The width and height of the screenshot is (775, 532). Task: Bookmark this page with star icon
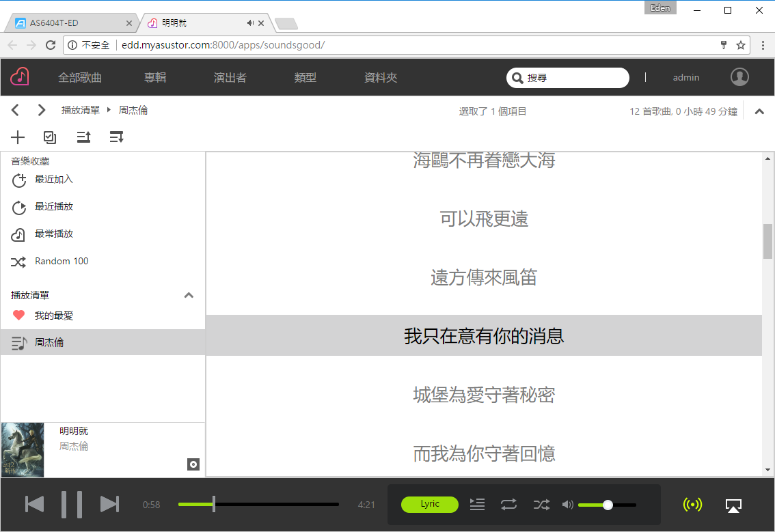tap(740, 45)
